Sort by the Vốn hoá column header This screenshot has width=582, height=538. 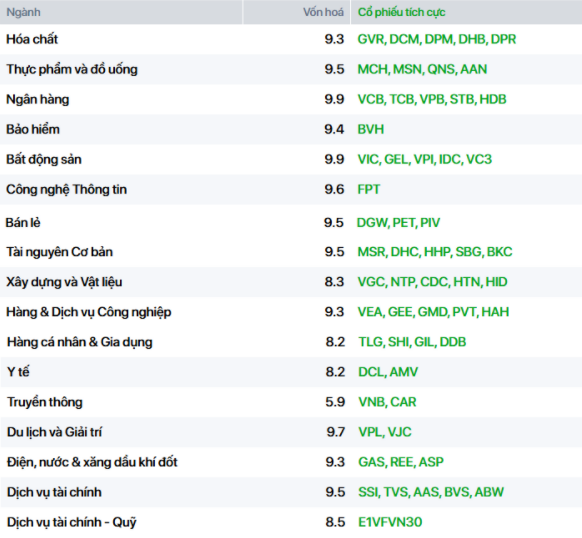tap(323, 12)
